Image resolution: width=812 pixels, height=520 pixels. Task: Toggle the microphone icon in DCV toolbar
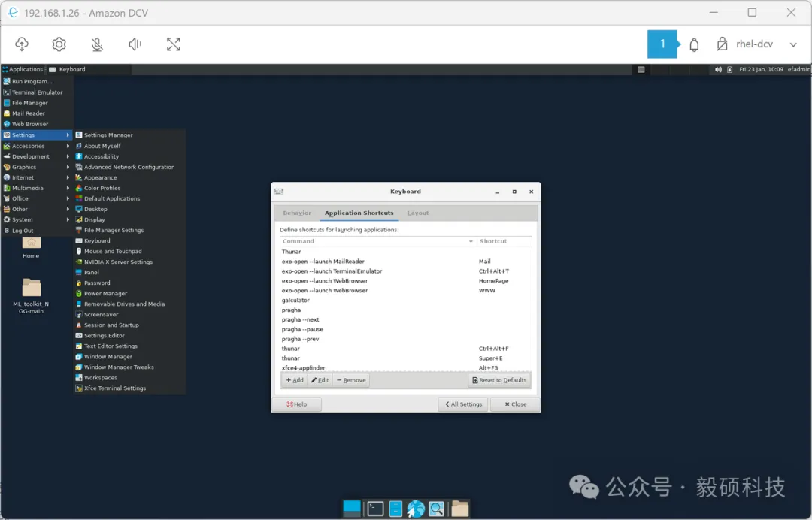pyautogui.click(x=97, y=44)
